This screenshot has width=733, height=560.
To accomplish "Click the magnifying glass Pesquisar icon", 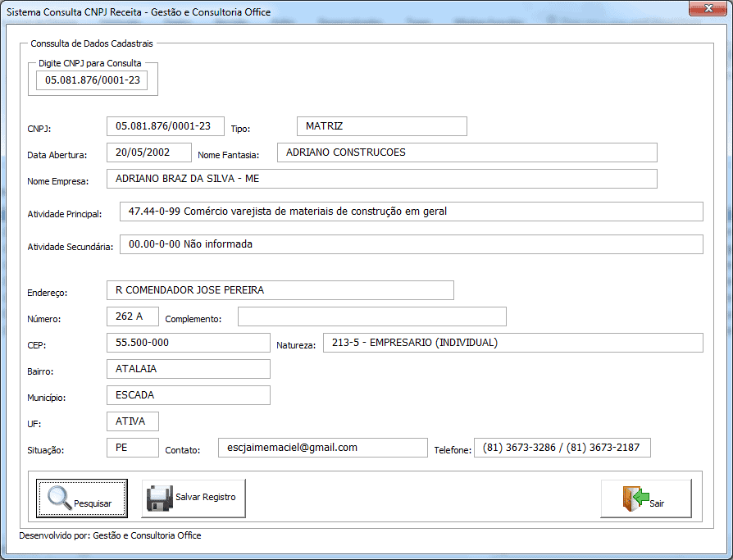I will click(59, 498).
